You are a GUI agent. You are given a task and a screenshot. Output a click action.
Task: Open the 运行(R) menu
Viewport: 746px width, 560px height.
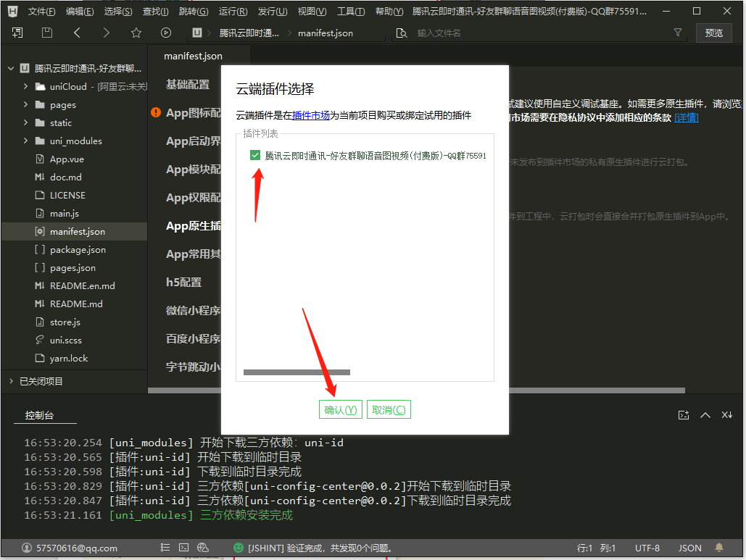coord(233,12)
